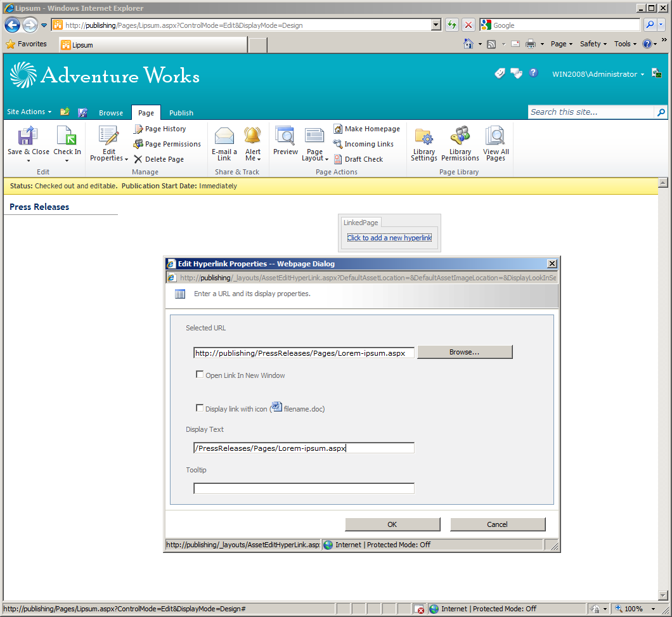
Task: Open the E-mail a Link icon
Action: tap(224, 136)
